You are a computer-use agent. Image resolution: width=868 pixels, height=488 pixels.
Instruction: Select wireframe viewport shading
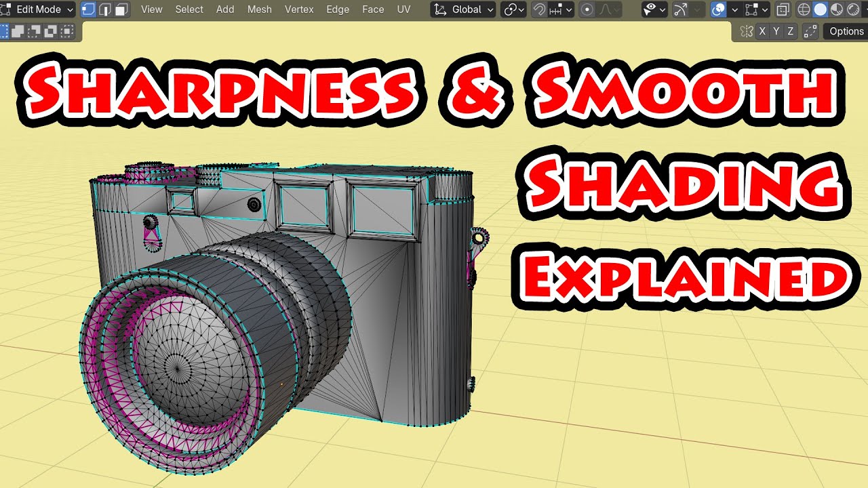804,9
